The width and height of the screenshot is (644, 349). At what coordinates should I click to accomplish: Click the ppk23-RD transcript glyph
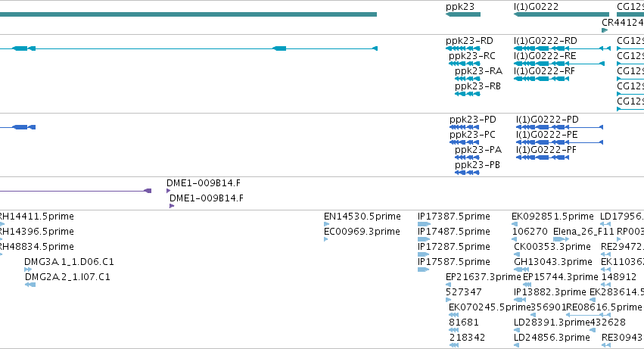(x=463, y=48)
